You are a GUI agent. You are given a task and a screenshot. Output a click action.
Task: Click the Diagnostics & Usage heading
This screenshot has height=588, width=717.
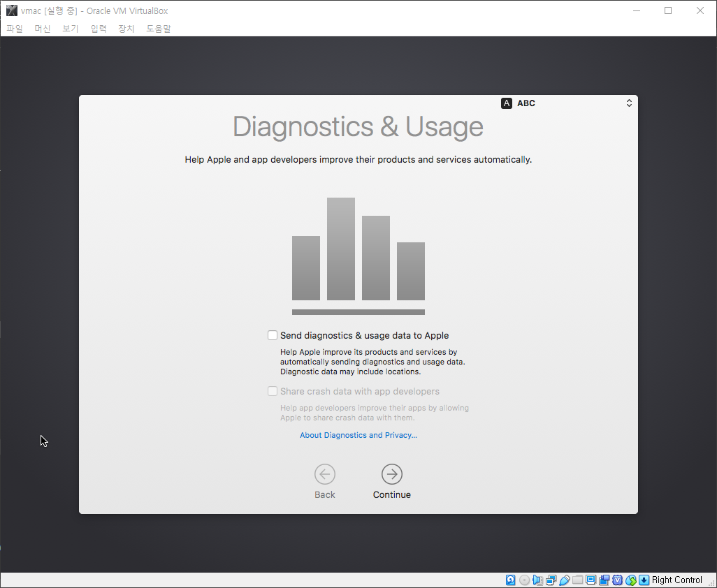(358, 126)
